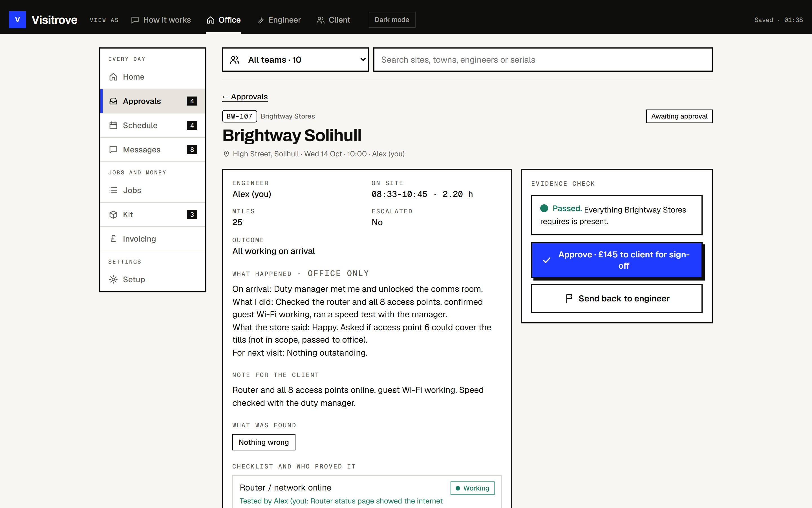The width and height of the screenshot is (812, 508).
Task: Click the location pin icon beside High Street
Action: point(226,154)
